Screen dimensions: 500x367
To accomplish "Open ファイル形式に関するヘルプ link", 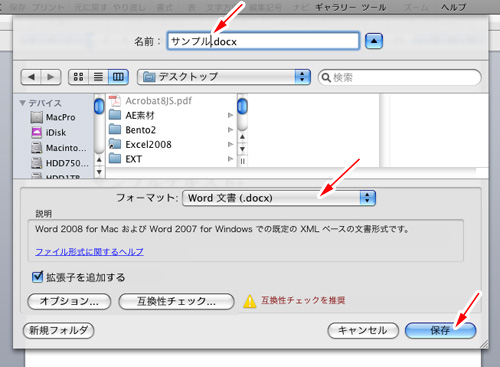I will tap(89, 252).
